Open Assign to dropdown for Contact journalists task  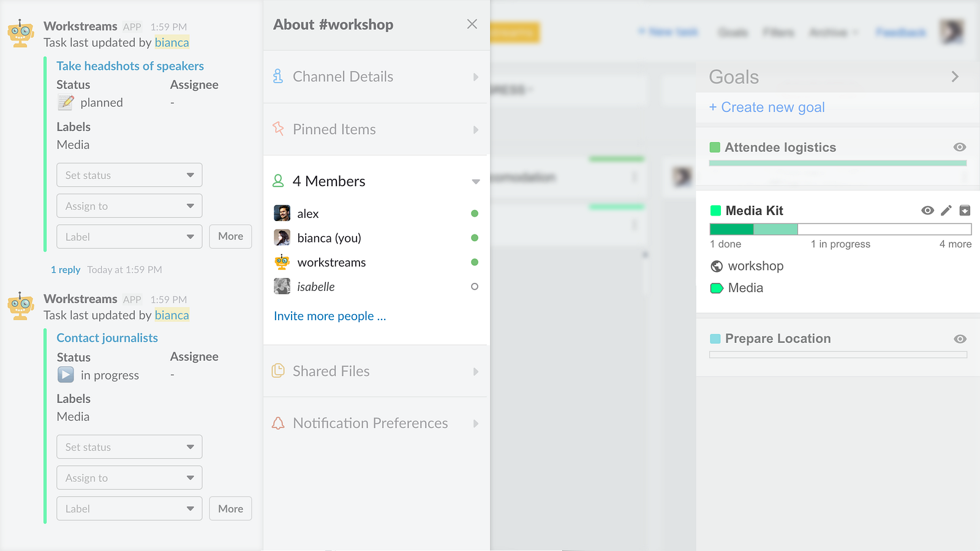[x=129, y=478]
